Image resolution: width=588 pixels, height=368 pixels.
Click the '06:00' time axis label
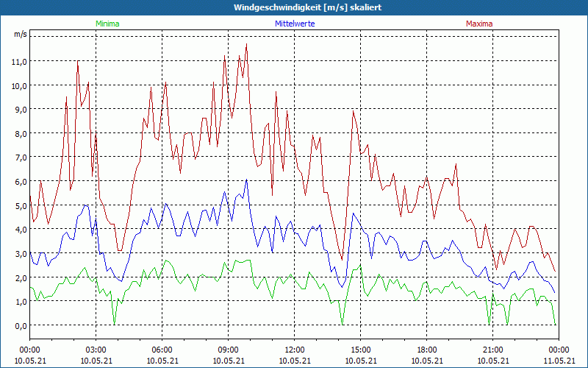coord(162,350)
